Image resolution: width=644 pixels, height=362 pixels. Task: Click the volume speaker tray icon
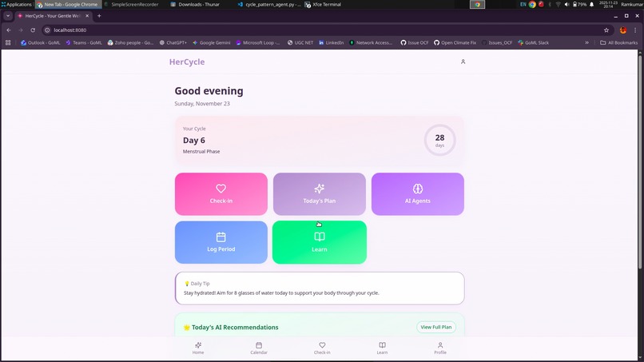(566, 4)
